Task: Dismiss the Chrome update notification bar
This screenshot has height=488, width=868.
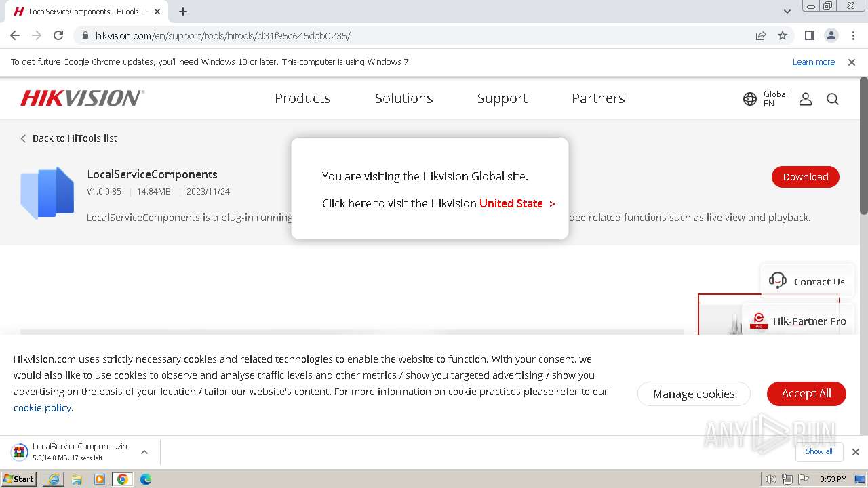Action: pos(852,62)
